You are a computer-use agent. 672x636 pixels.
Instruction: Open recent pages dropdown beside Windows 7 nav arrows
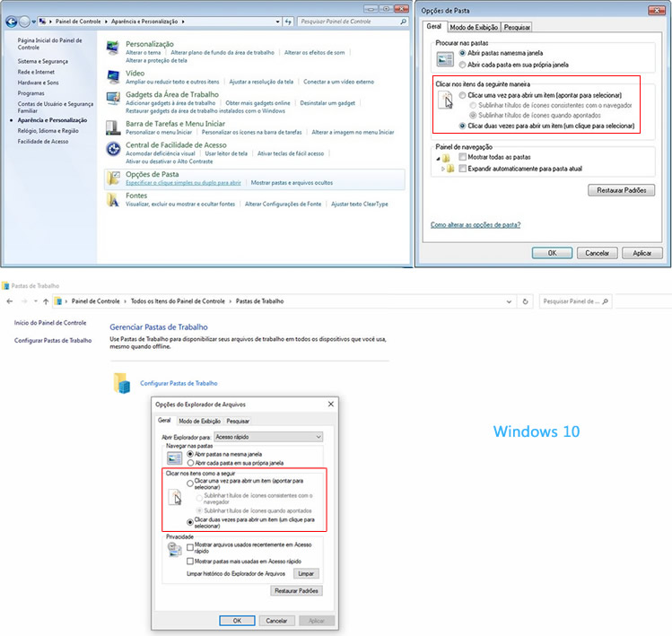tap(34, 22)
